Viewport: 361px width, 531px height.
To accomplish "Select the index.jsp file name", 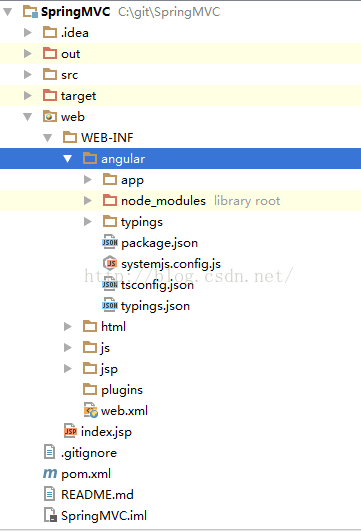I will (106, 432).
